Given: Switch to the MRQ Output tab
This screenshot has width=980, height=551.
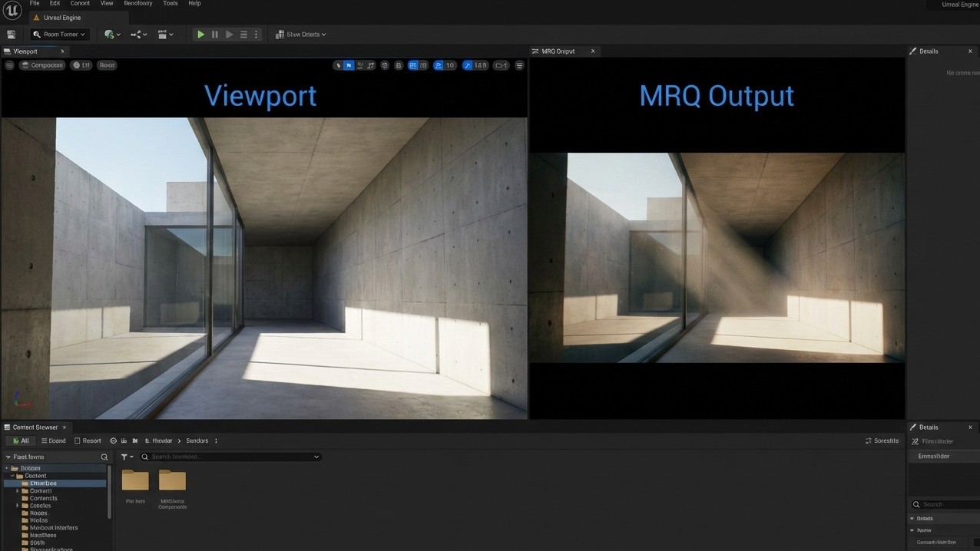Looking at the screenshot, I should click(x=558, y=51).
